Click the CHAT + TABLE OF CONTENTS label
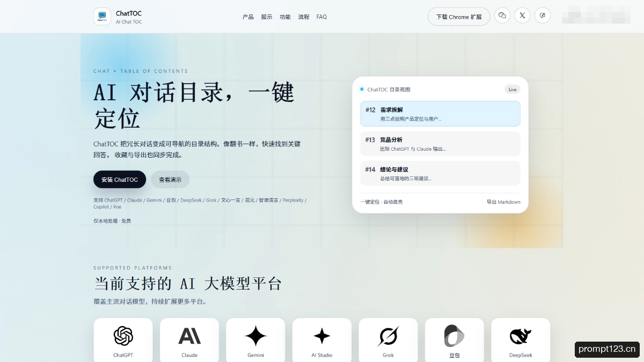 pyautogui.click(x=141, y=71)
